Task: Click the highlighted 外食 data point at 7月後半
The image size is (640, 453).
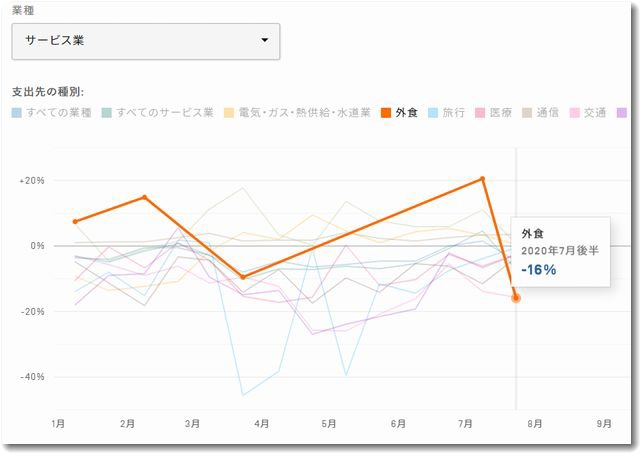Action: click(x=516, y=298)
